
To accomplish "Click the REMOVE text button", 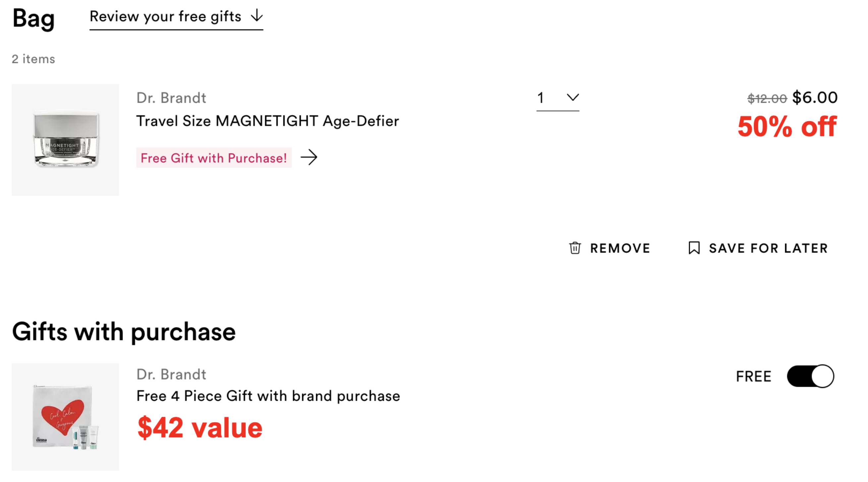I will [620, 248].
